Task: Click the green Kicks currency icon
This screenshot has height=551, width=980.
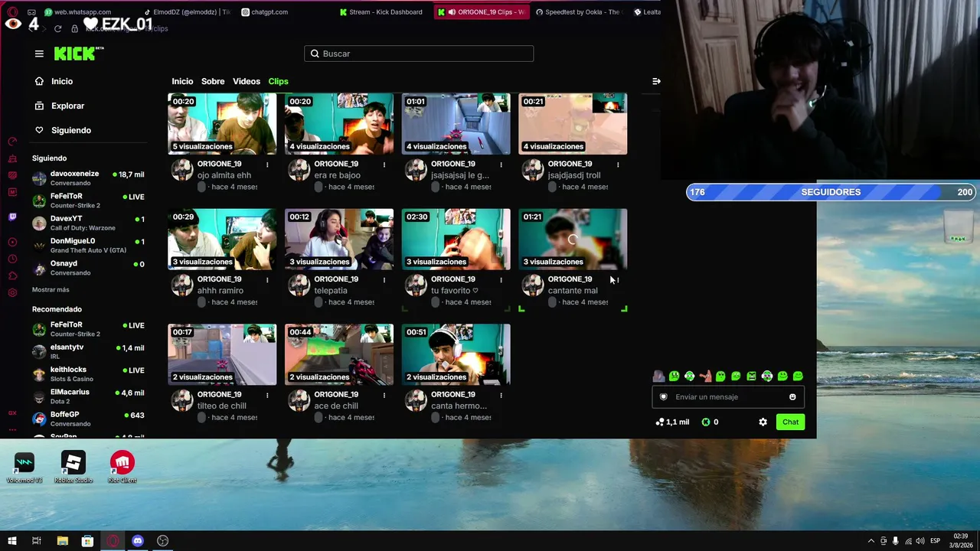Action: coord(706,422)
